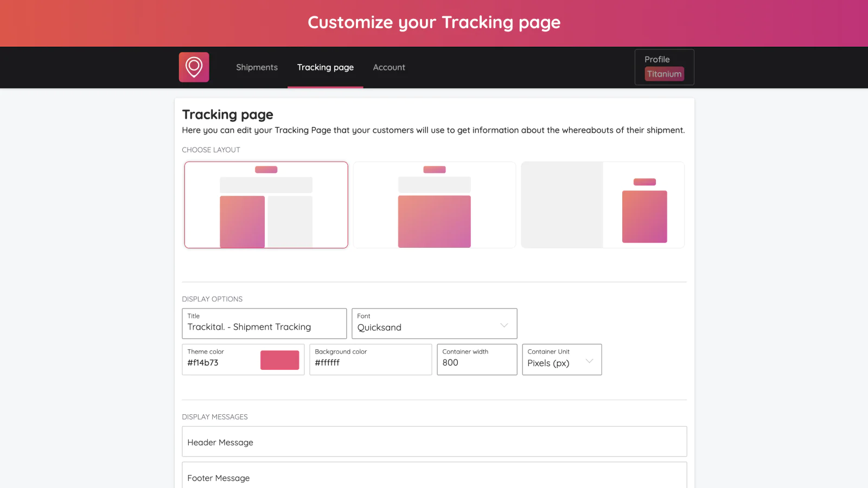Go to the Account tab
868x488 pixels.
point(389,67)
